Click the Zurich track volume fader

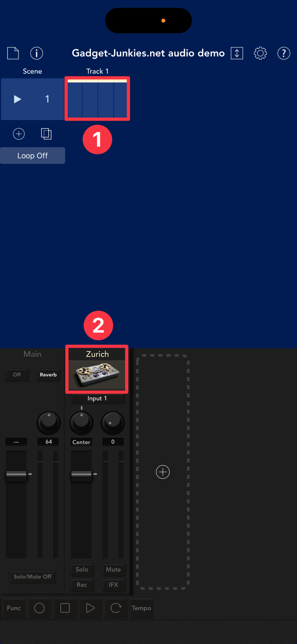pos(81,475)
